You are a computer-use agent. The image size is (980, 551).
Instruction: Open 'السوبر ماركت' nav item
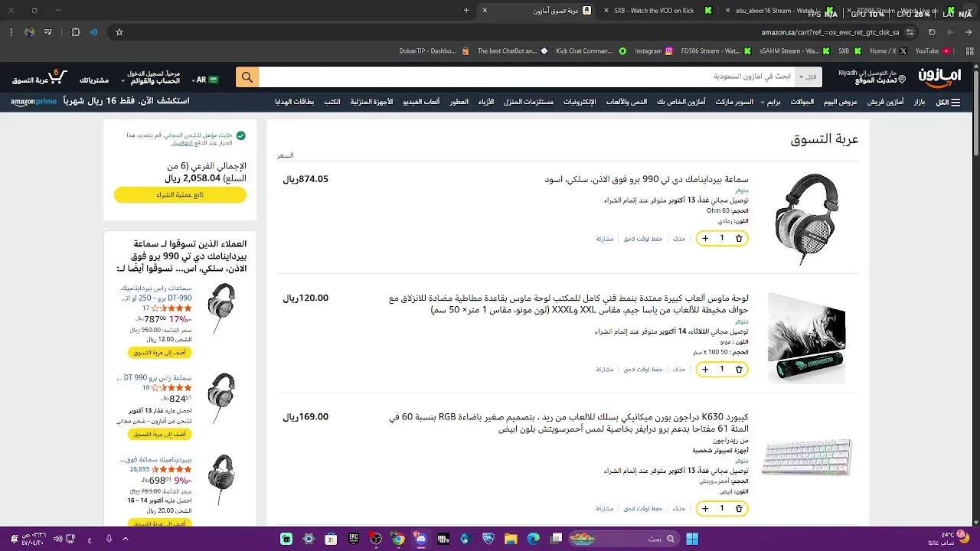[x=734, y=102]
